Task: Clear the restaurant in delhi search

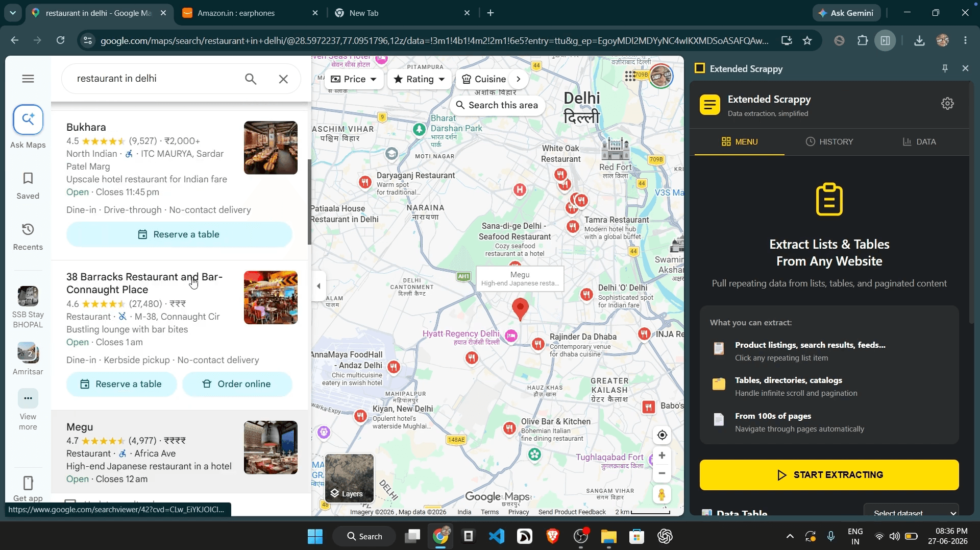Action: tap(283, 79)
